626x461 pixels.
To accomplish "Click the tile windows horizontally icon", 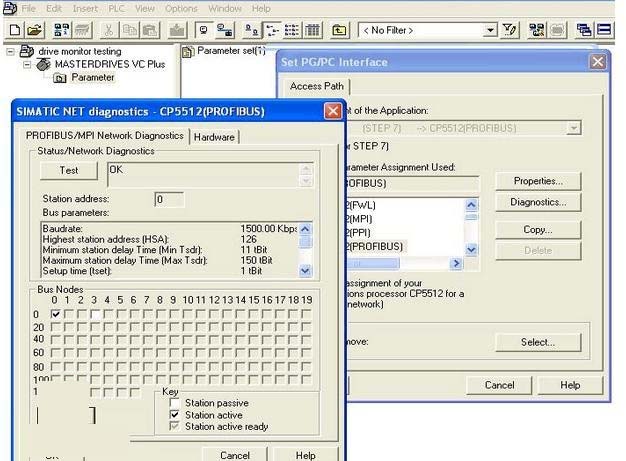I will click(x=604, y=30).
